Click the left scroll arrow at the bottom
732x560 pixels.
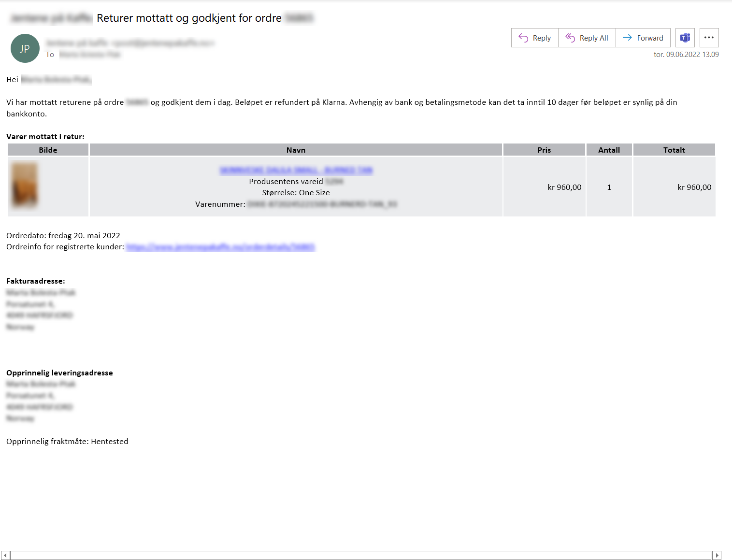[x=5, y=556]
